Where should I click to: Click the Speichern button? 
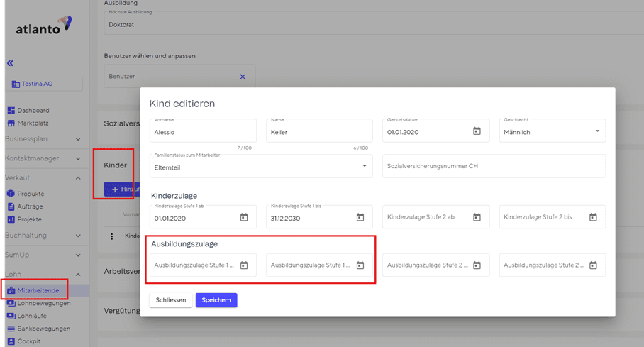tap(216, 300)
